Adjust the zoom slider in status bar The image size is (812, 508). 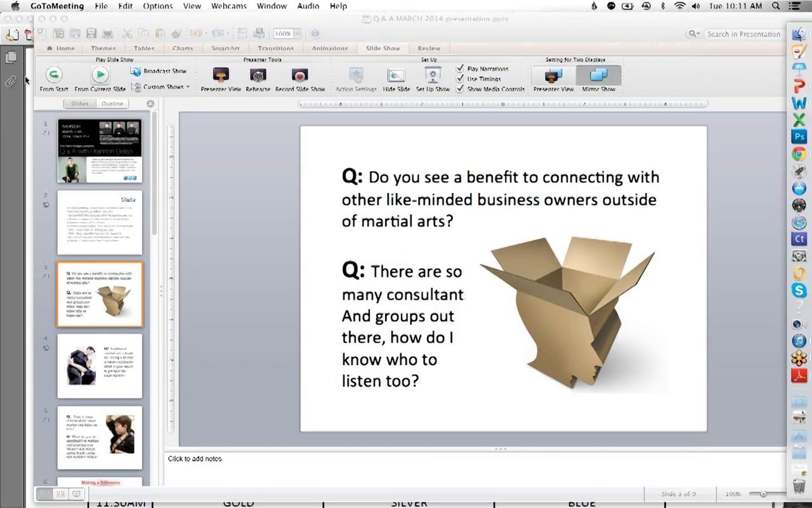tap(763, 494)
